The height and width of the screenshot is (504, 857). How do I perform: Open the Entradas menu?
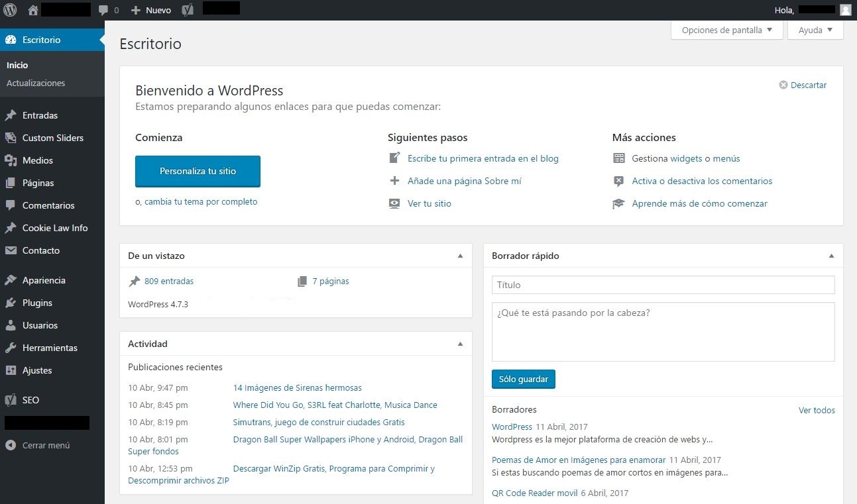(52, 115)
